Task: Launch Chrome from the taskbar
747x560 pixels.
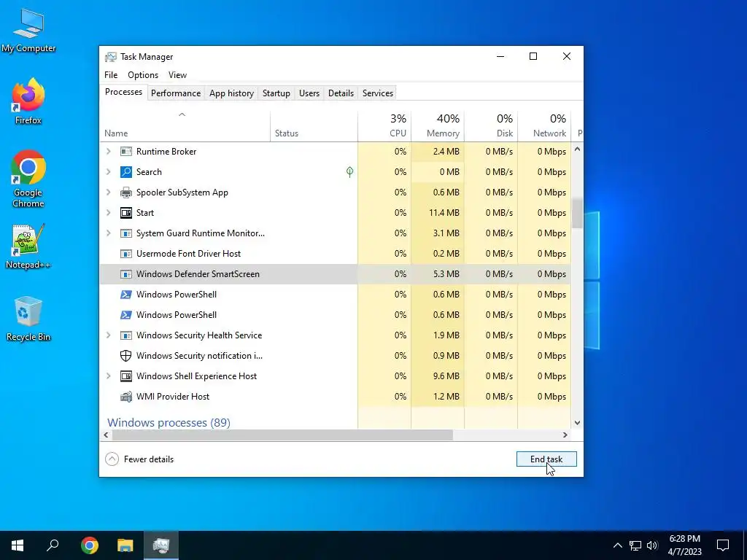Action: [90, 545]
